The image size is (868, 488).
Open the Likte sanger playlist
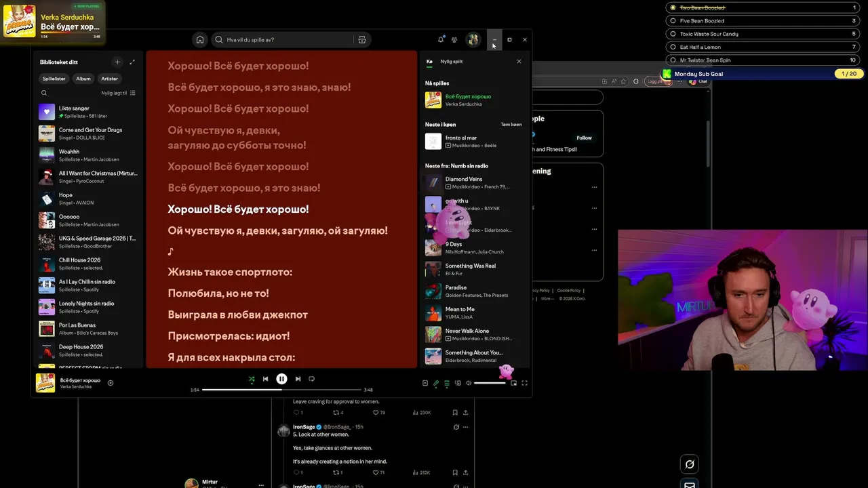(88, 112)
